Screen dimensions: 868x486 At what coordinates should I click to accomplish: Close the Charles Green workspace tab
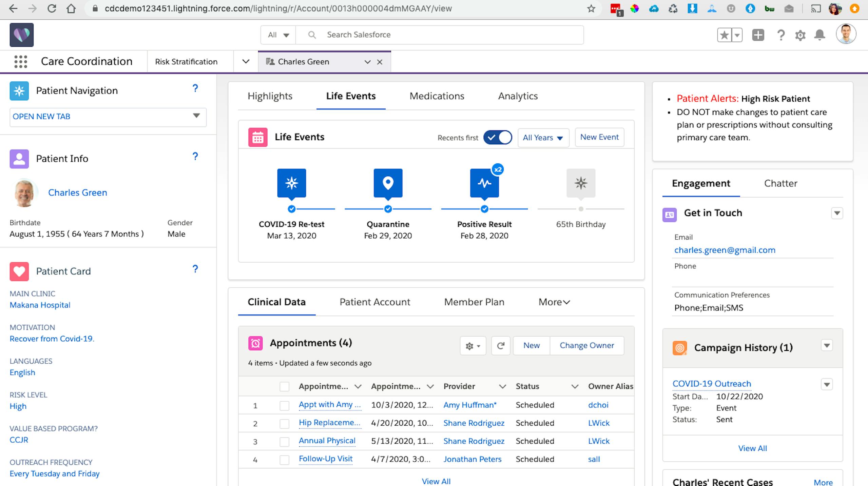[380, 62]
